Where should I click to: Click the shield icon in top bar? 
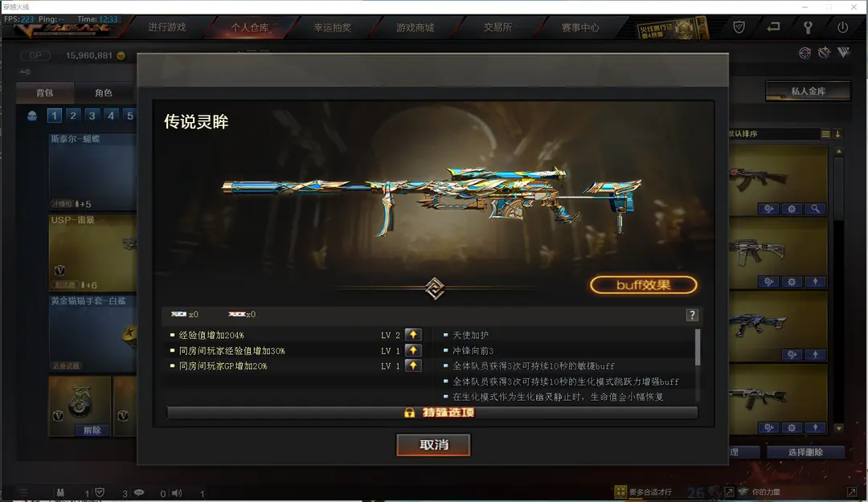point(739,27)
